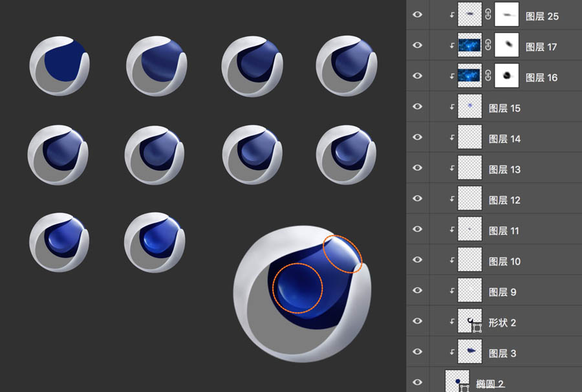582x392 pixels.
Task: Unlink the mask on 图层 17
Action: [x=488, y=45]
